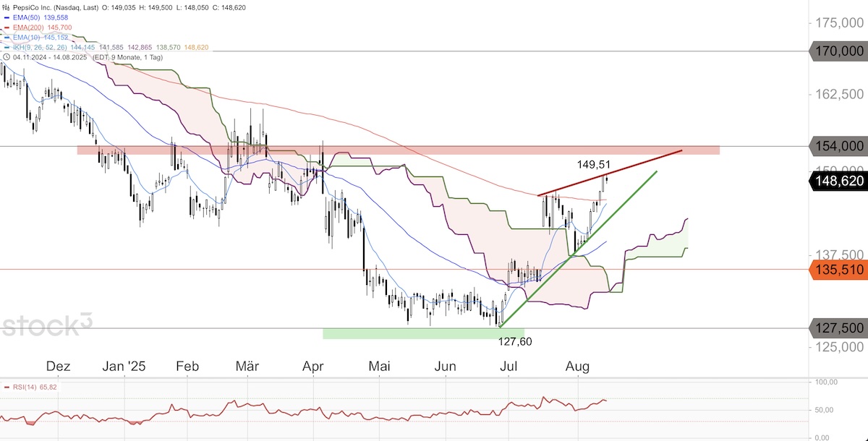Viewport: 868px width, 441px height.
Task: Click the IKH Ichimoku legend marker
Action: pyautogui.click(x=7, y=46)
